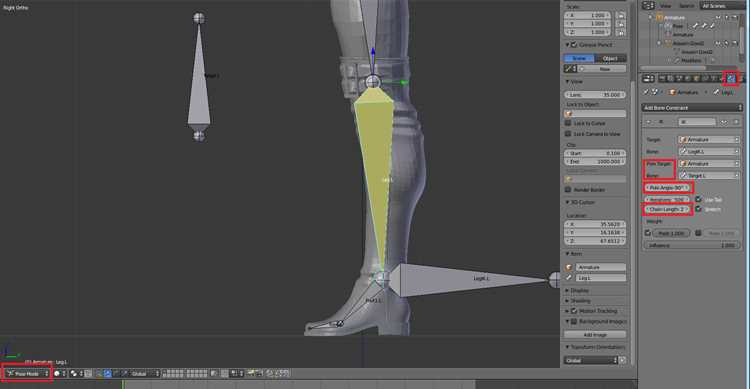This screenshot has width=750, height=389.
Task: Click the Iterations value field
Action: click(x=667, y=200)
